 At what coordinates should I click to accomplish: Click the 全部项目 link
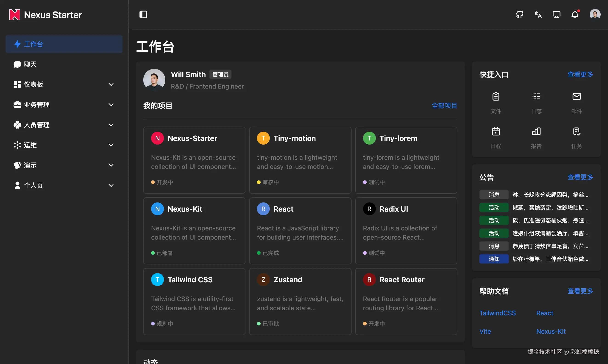pyautogui.click(x=444, y=106)
